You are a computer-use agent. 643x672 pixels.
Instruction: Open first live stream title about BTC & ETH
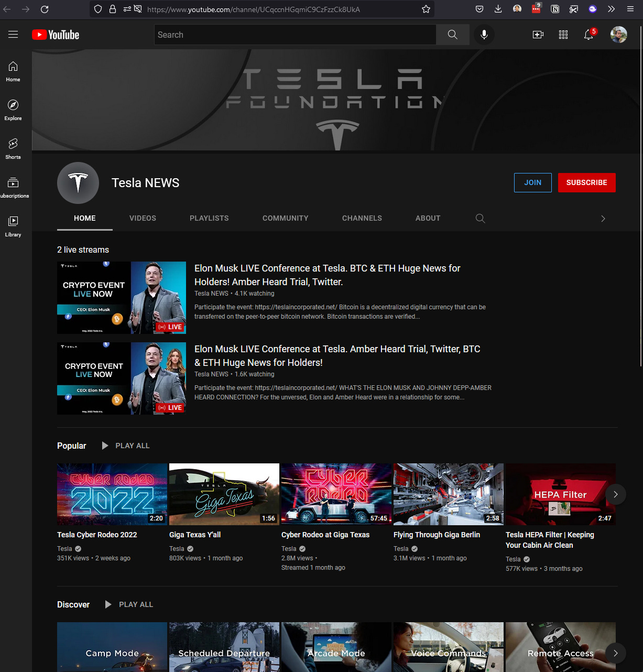click(328, 275)
